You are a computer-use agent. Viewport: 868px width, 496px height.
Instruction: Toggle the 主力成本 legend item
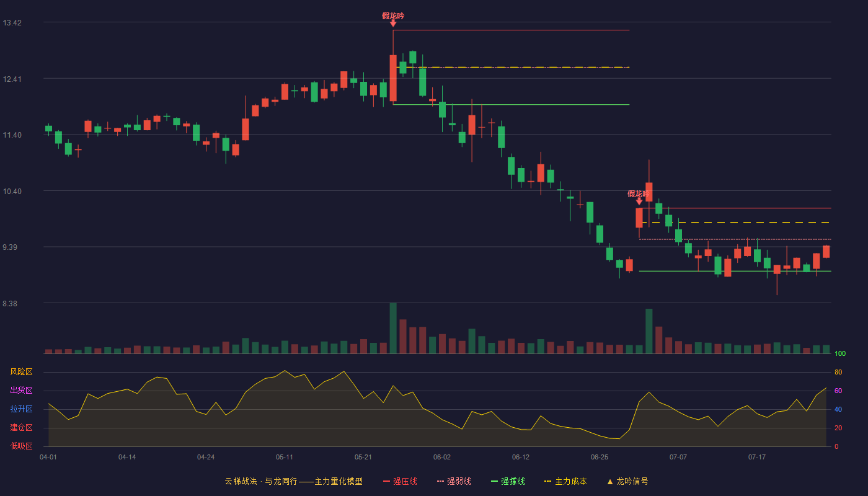[x=565, y=481]
